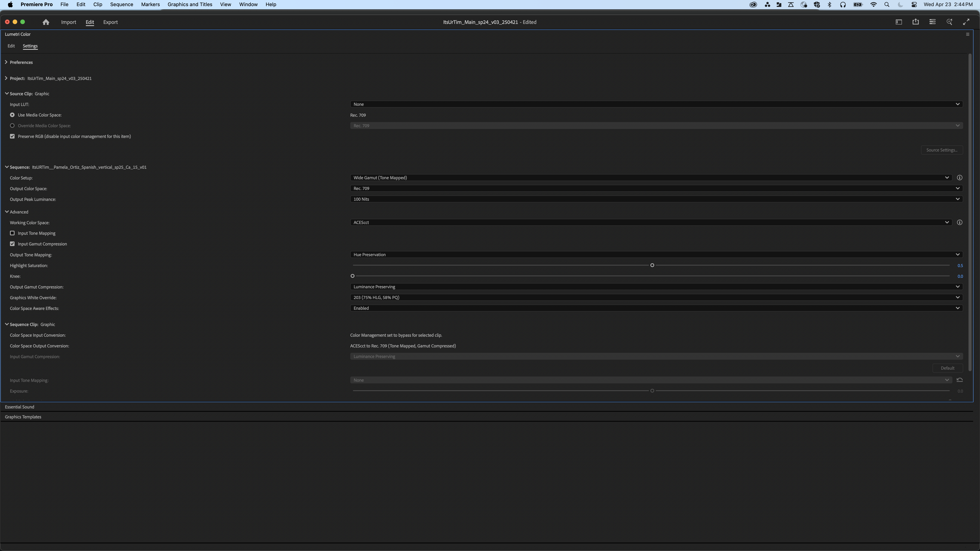This screenshot has width=980, height=551.
Task: Open the Graphics and Titles menu
Action: click(189, 5)
